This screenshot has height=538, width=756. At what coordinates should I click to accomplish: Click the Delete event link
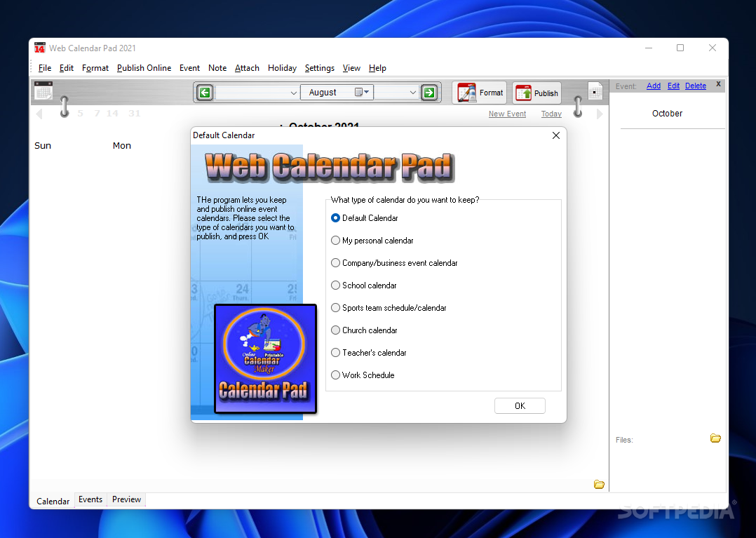(696, 86)
